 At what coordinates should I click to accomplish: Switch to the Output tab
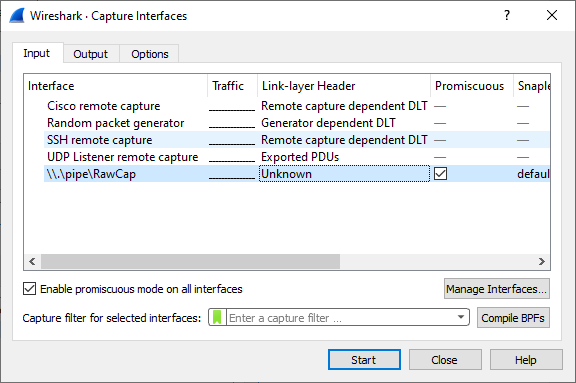(90, 54)
